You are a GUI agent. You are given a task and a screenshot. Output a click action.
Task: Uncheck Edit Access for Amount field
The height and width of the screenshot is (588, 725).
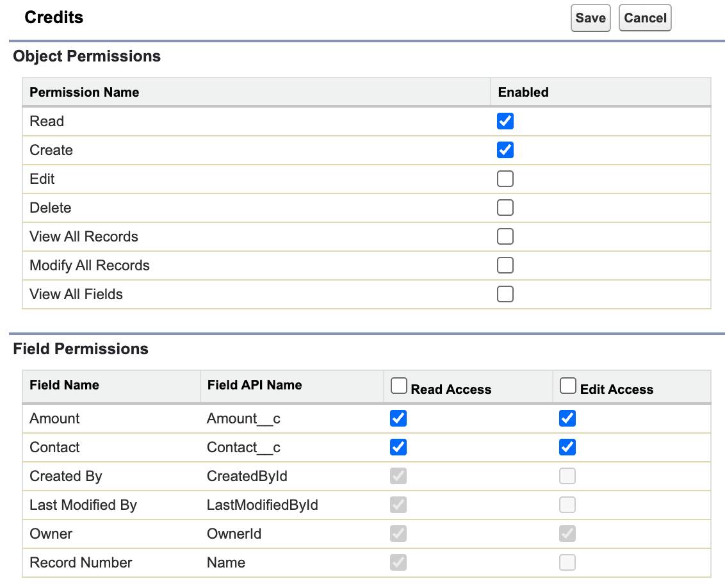pos(567,418)
